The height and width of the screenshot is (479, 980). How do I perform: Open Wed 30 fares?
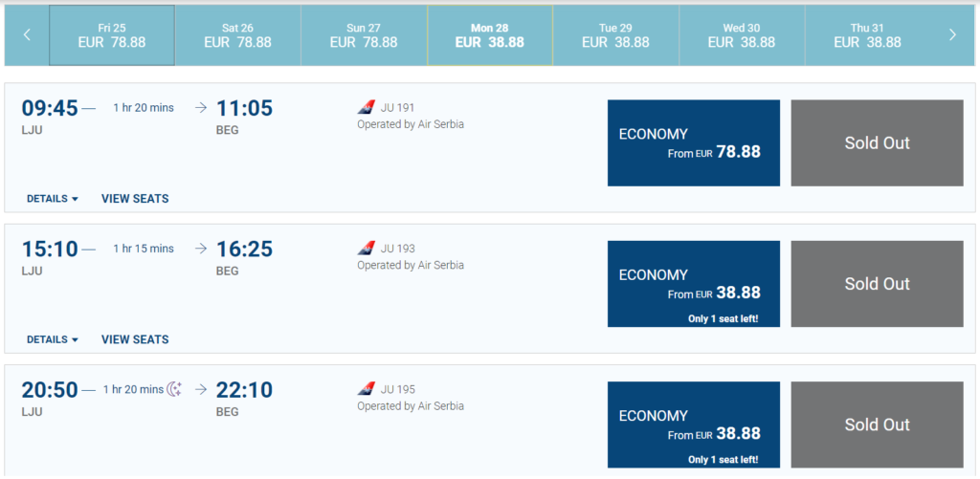click(742, 34)
